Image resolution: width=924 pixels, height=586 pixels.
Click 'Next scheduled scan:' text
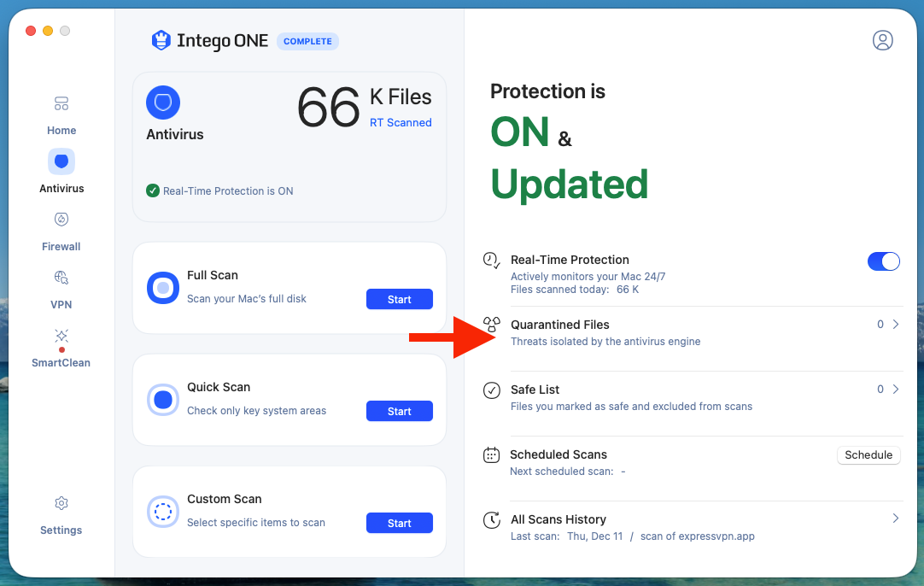point(562,472)
